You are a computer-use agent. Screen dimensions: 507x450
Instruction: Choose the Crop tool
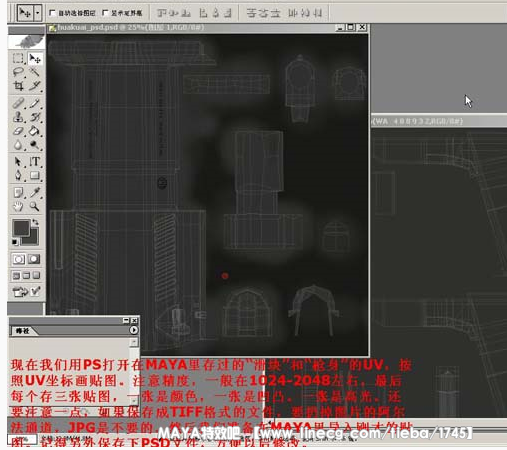(18, 86)
